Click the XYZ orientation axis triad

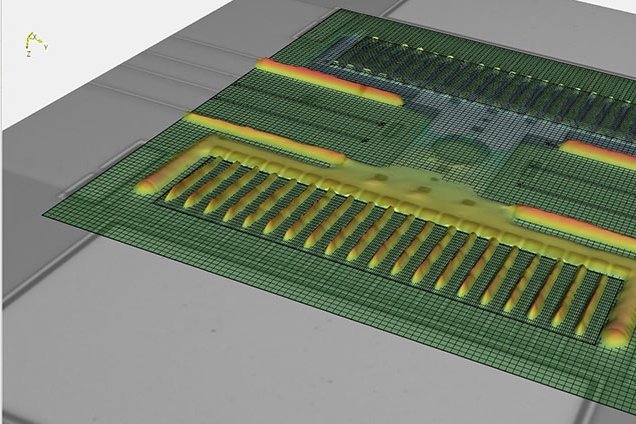coord(36,45)
